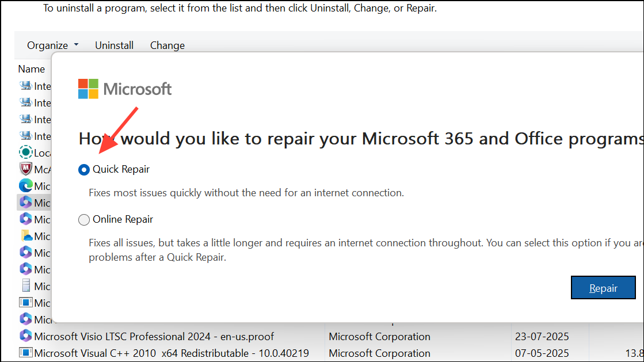Click the Microsoft four-color logo
This screenshot has height=362, width=644.
[x=88, y=89]
